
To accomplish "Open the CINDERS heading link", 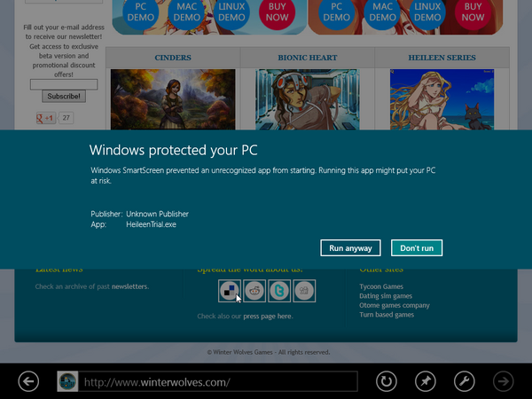I will 173,58.
